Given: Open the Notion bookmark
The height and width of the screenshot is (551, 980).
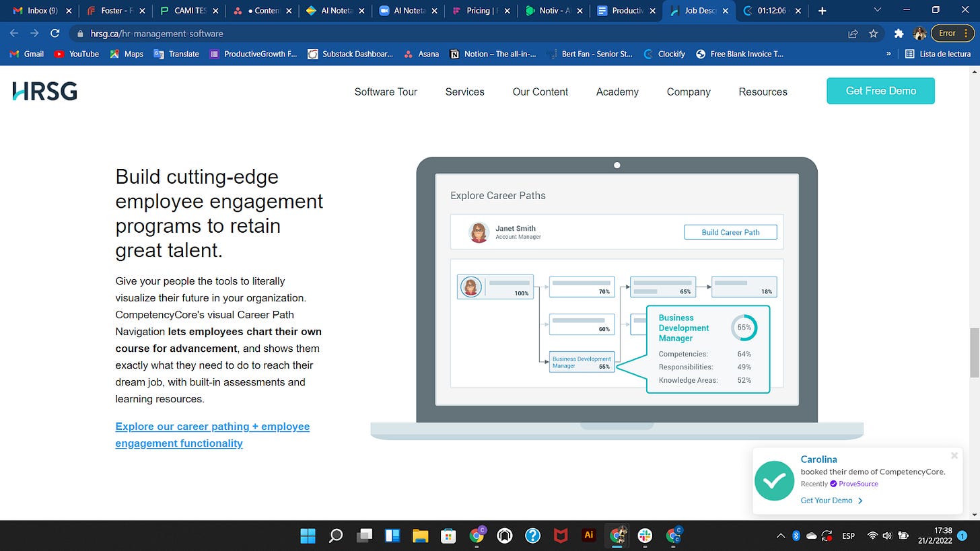Looking at the screenshot, I should tap(492, 54).
